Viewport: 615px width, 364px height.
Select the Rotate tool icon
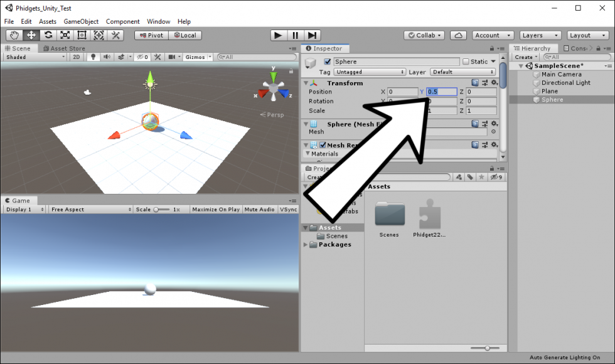[48, 35]
